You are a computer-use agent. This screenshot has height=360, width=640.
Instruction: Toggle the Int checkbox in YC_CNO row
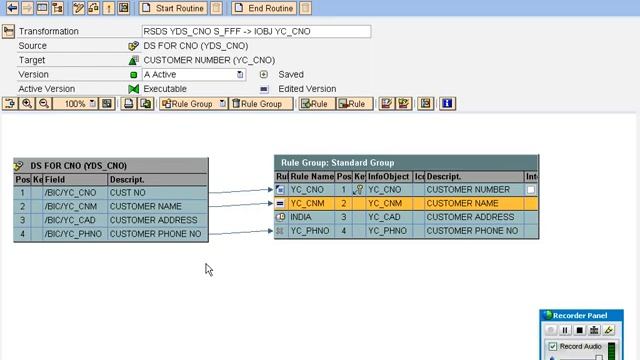tap(531, 190)
